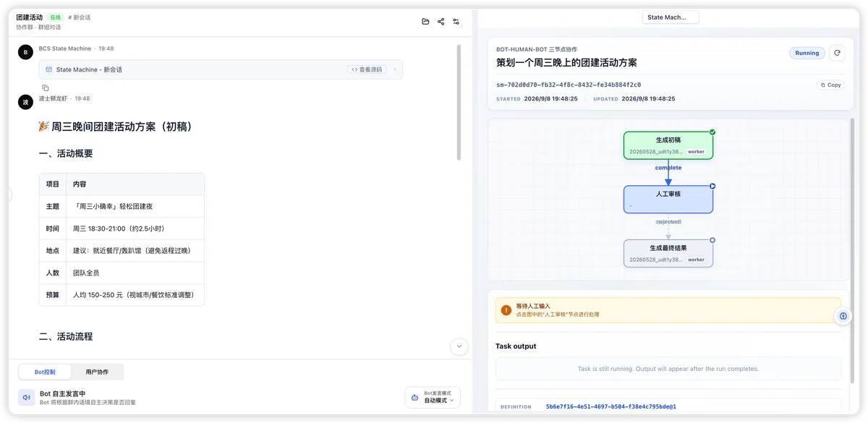868x423 pixels.
Task: Switch to the 用户协作 tab
Action: [x=97, y=372]
